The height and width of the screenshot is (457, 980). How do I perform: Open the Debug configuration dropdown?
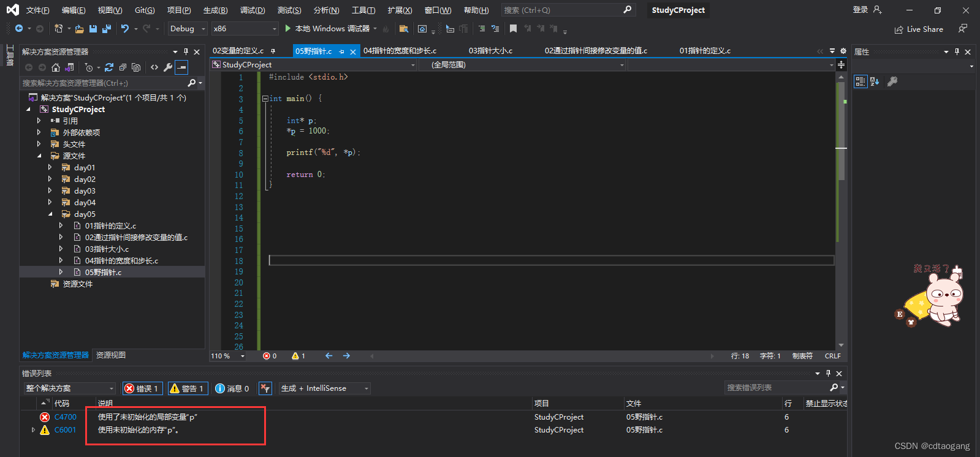coord(188,29)
